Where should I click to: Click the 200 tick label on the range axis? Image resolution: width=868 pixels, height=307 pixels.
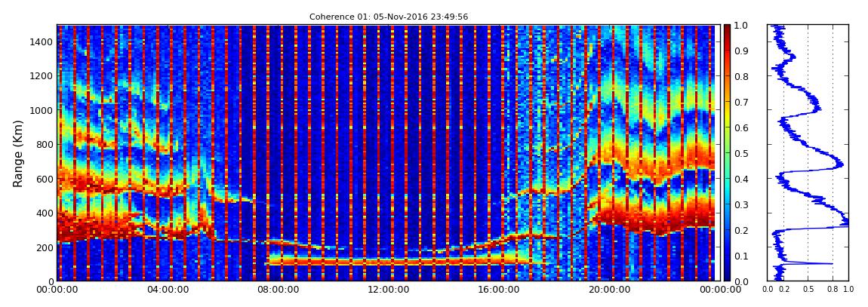coord(45,247)
